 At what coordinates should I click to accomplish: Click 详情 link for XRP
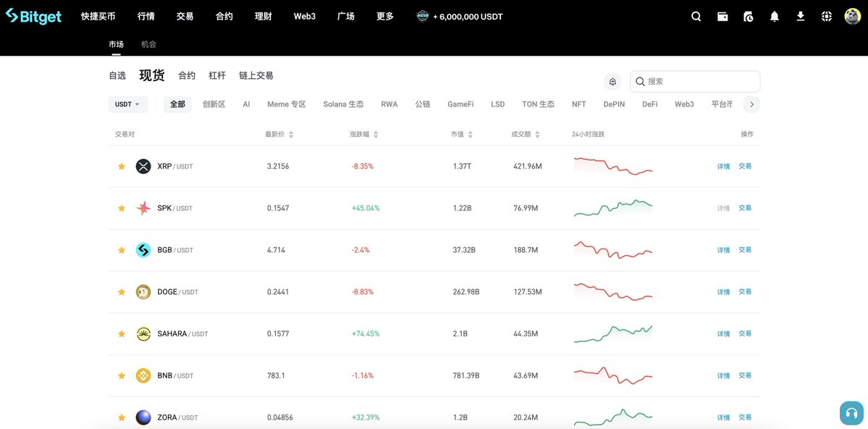click(x=723, y=166)
